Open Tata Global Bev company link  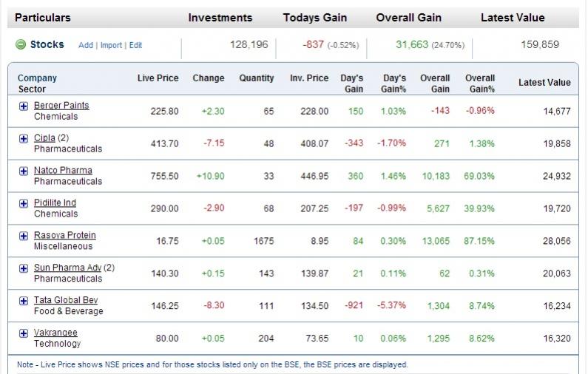(x=66, y=300)
